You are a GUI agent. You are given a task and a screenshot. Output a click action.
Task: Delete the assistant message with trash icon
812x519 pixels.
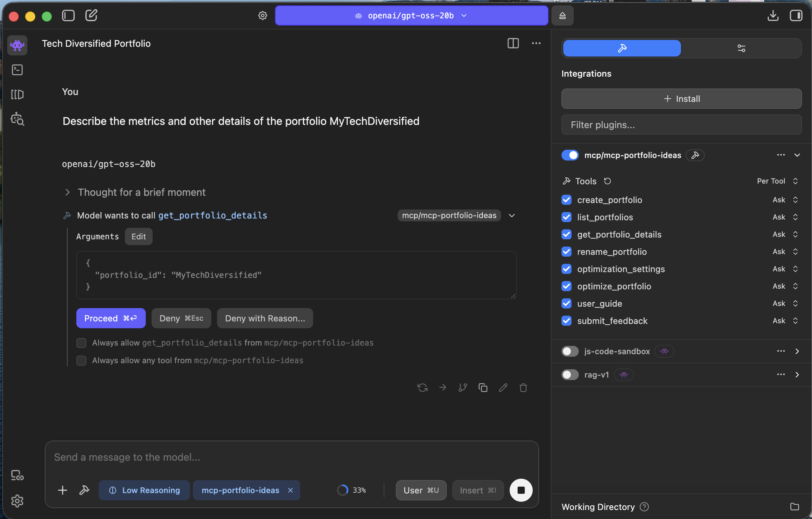(523, 388)
